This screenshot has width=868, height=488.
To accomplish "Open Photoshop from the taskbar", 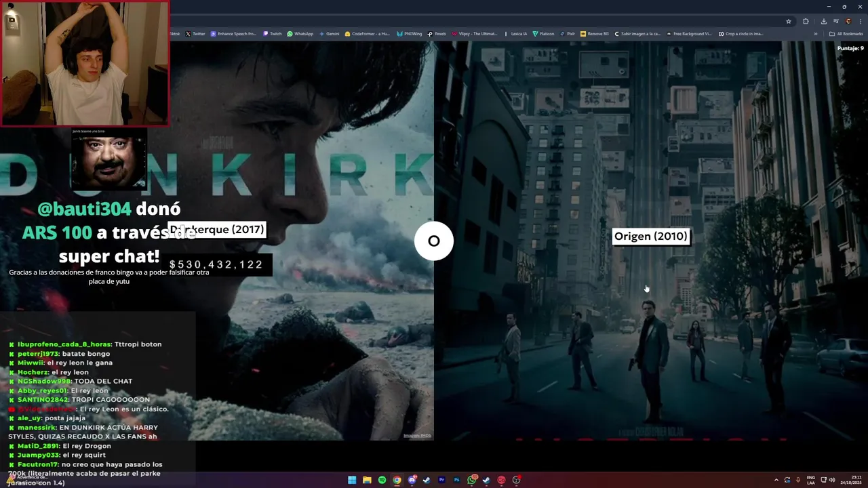I will point(456,480).
